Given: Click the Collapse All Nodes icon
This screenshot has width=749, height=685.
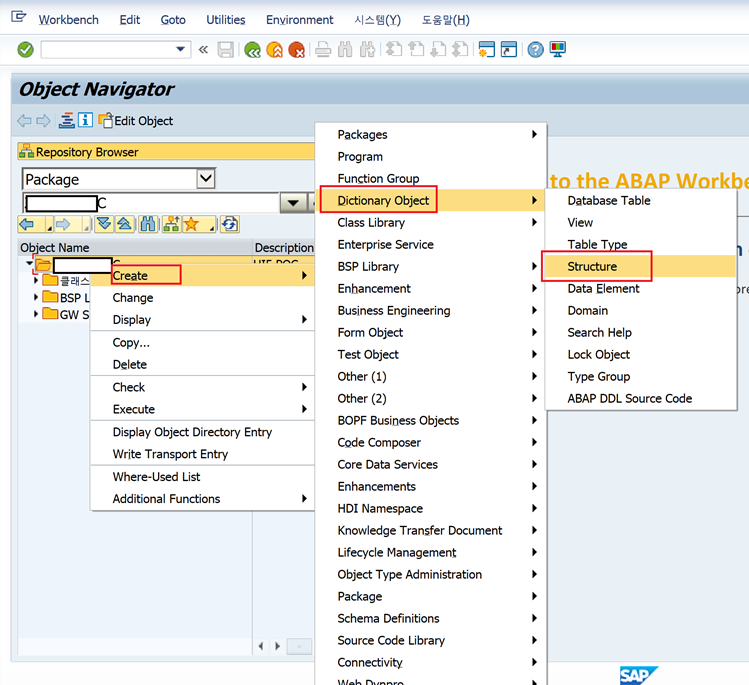Looking at the screenshot, I should [125, 224].
